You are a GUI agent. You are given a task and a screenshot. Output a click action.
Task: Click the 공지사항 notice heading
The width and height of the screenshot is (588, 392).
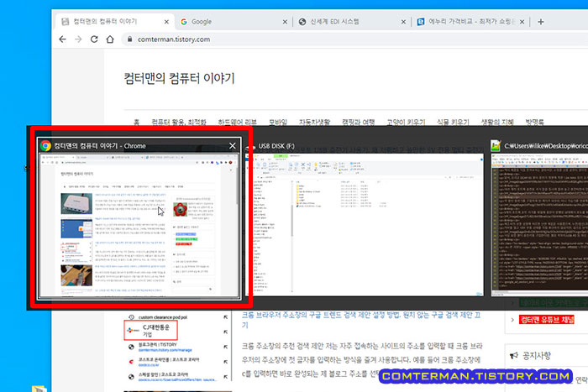[x=537, y=356]
